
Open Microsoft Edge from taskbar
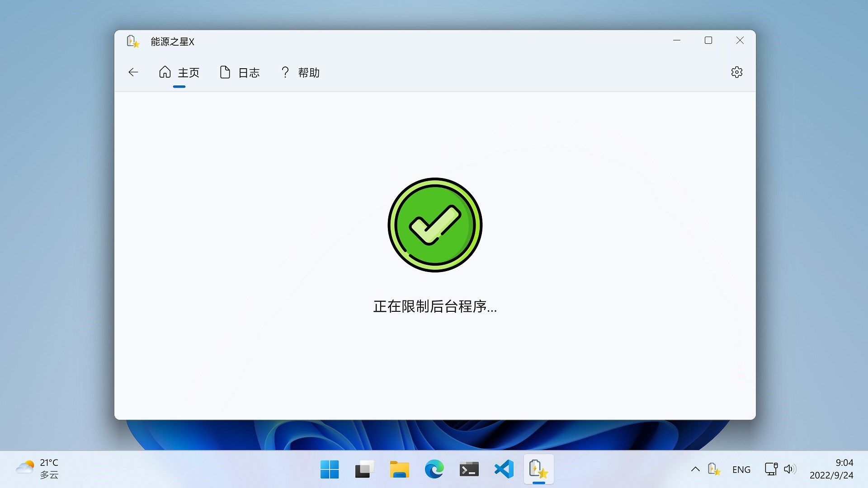(x=434, y=469)
